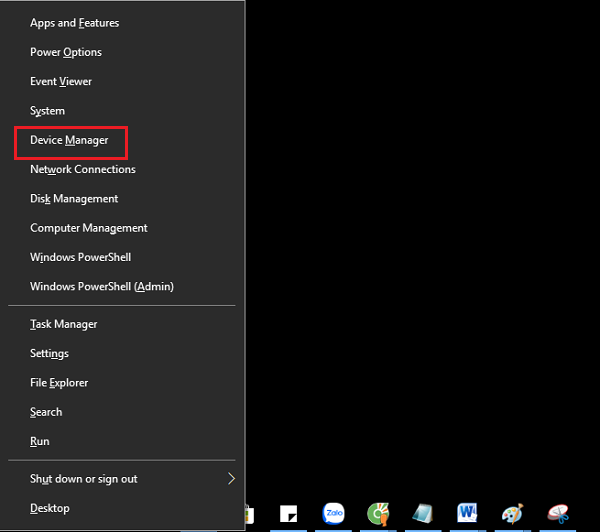The image size is (600, 532).
Task: Launch Disk Management
Action: pos(74,199)
